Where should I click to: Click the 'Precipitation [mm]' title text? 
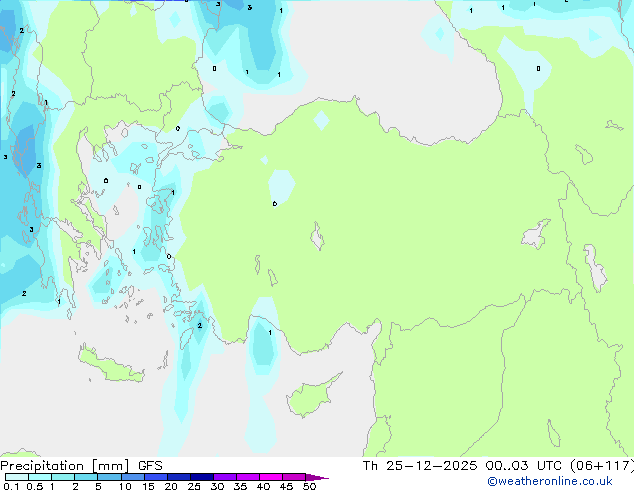65,466
